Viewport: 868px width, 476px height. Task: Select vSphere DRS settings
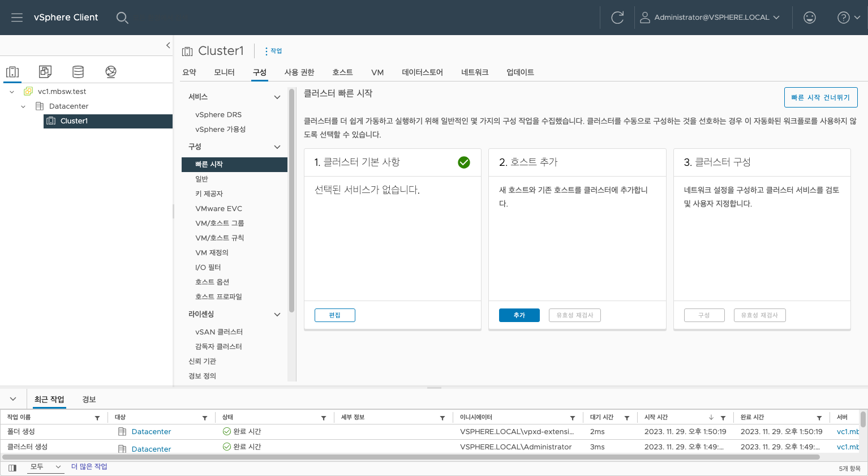point(218,114)
